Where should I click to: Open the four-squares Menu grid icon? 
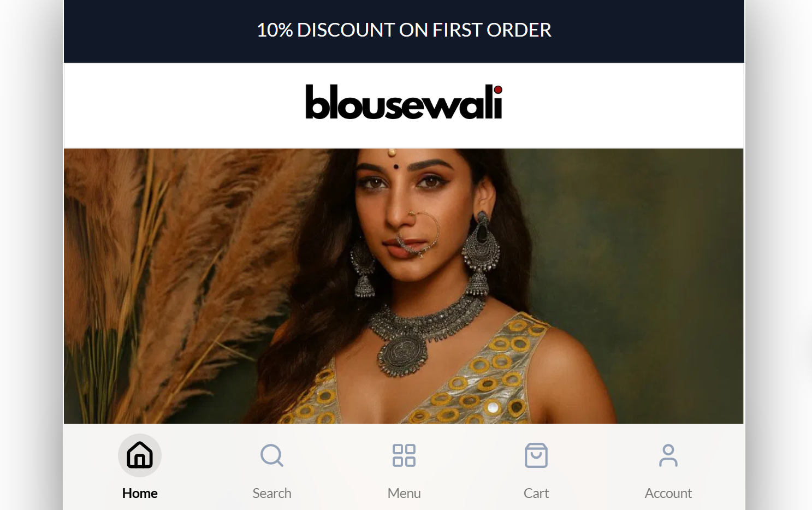click(x=404, y=455)
